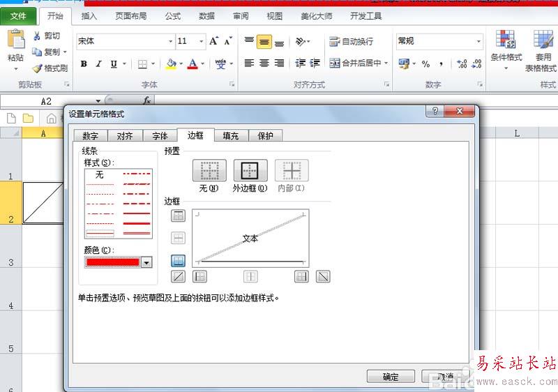
Task: Open the 文件 File menu
Action: pyautogui.click(x=18, y=16)
